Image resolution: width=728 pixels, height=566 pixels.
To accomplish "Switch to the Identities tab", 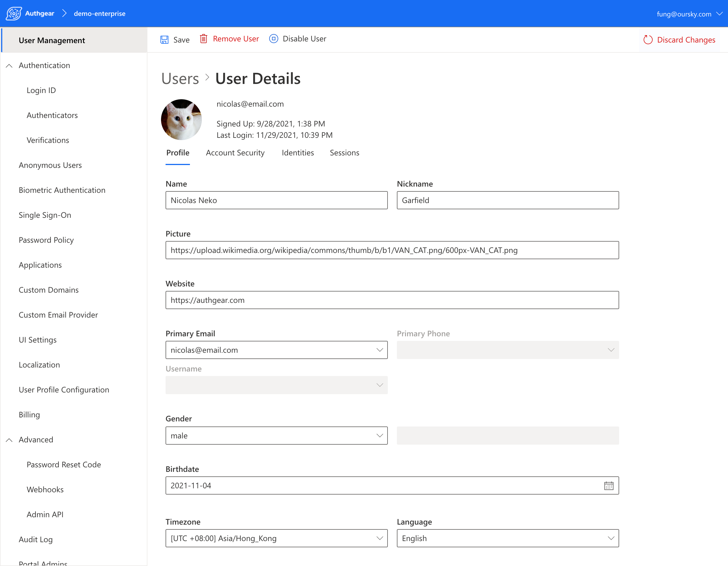I will 298,153.
